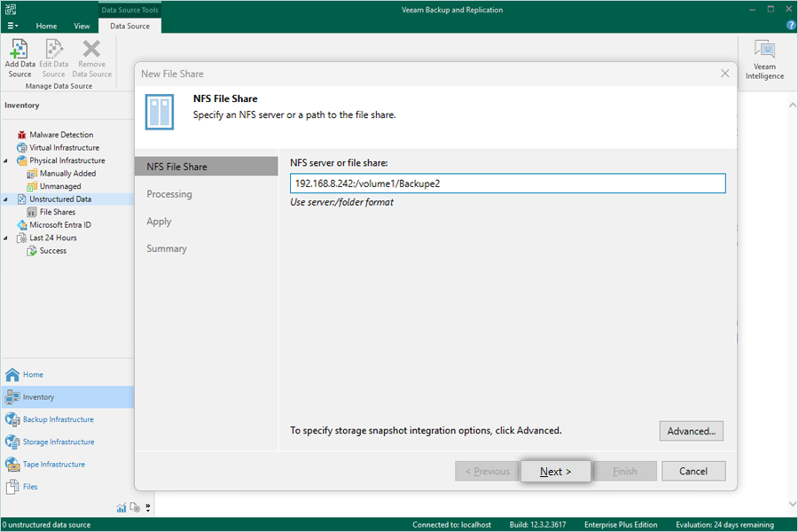Screen dimensions: 798x532
Task: Click the NFS File Share wizard header icon
Action: click(x=160, y=112)
